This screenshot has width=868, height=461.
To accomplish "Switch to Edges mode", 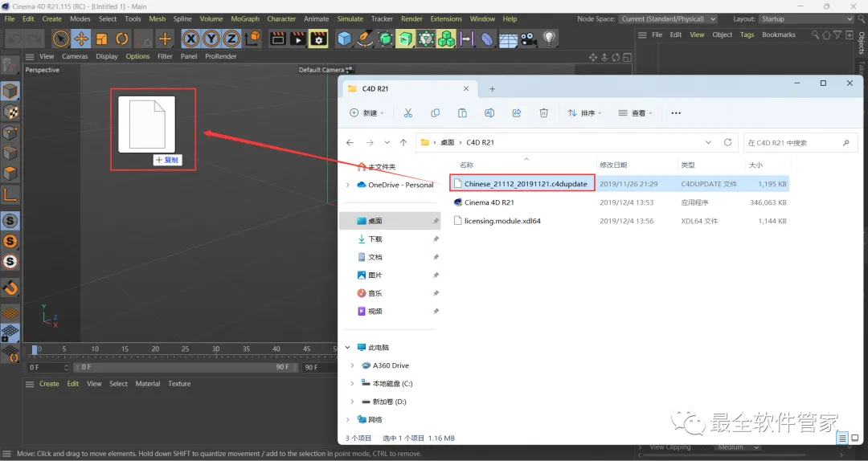I will click(10, 153).
